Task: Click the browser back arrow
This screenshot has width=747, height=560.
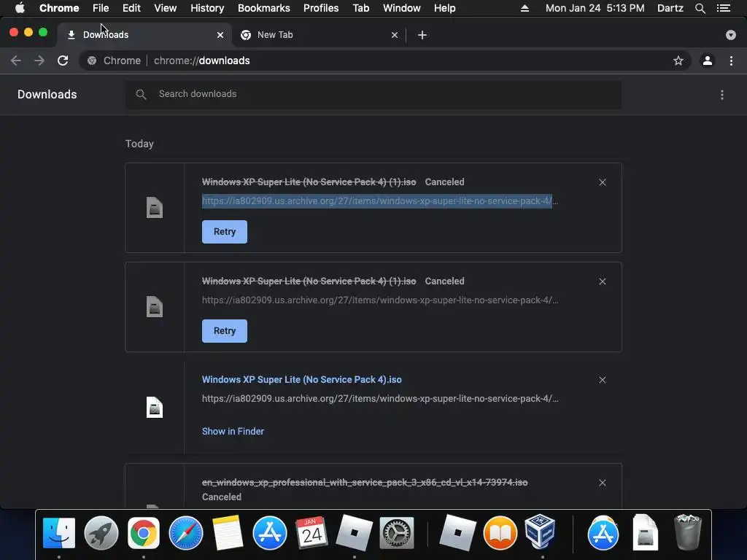Action: 16,61
